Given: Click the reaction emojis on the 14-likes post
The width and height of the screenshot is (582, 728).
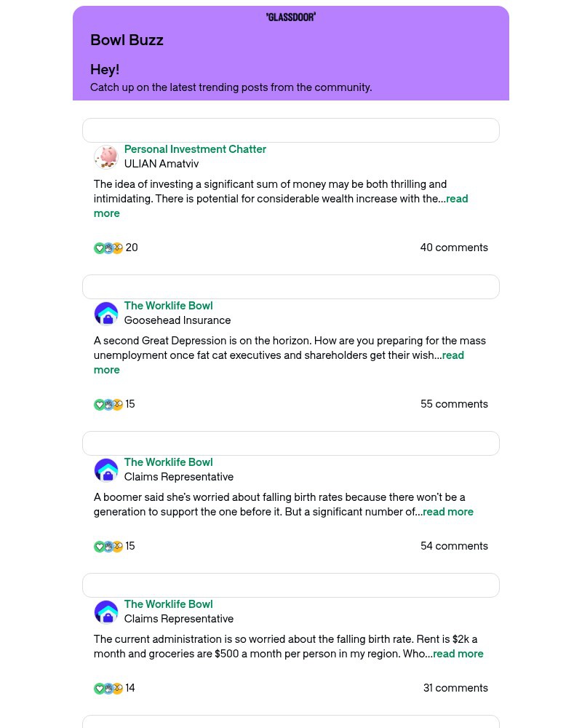Looking at the screenshot, I should [108, 689].
